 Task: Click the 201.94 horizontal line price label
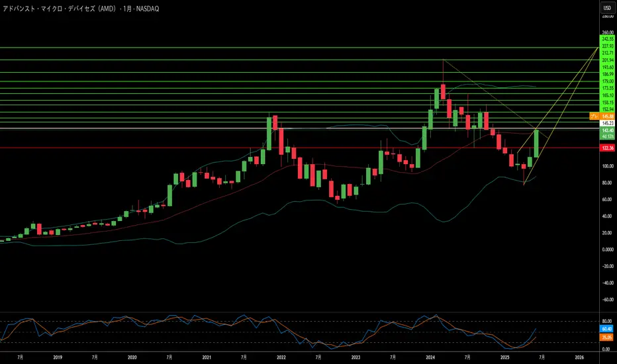click(x=608, y=60)
